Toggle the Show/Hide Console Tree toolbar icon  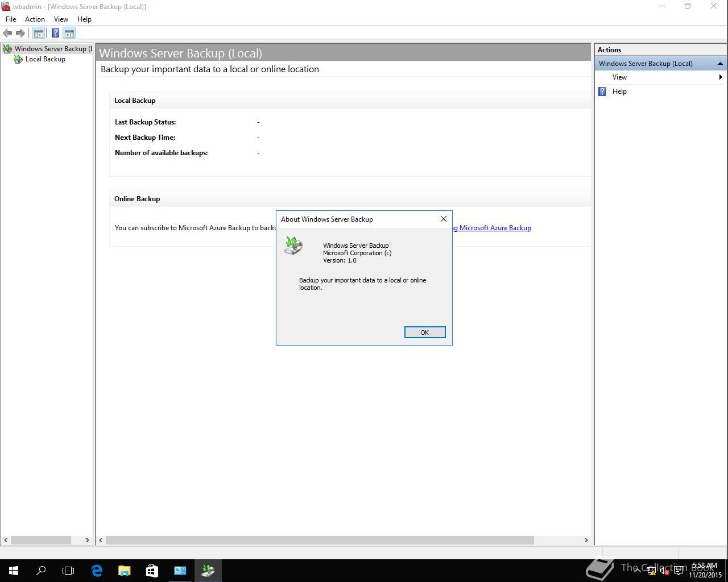point(38,33)
